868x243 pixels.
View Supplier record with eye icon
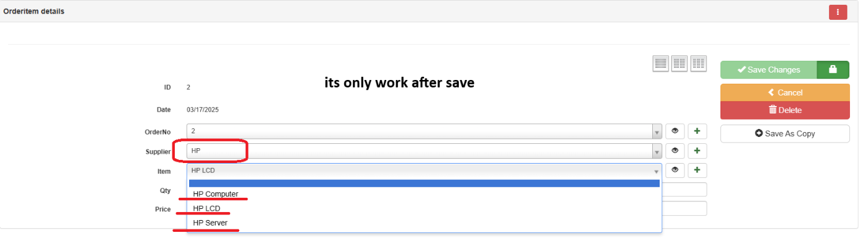(675, 151)
